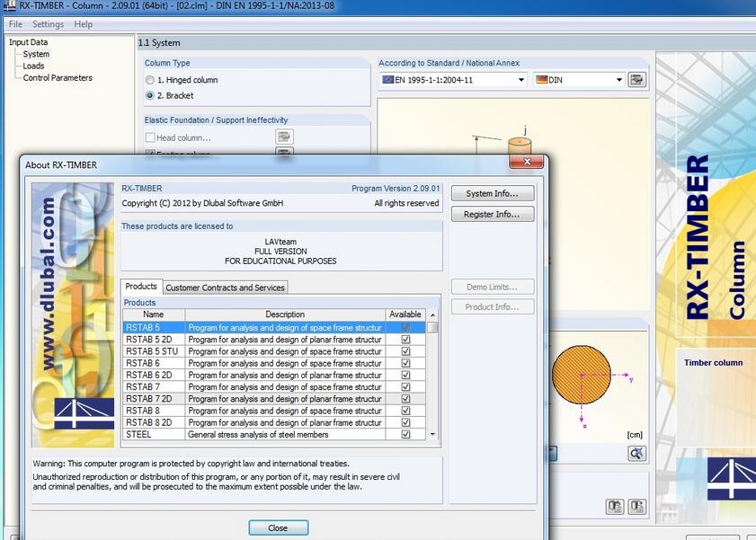Select Loads in the Input Data tree
The image size is (756, 540).
pos(34,66)
